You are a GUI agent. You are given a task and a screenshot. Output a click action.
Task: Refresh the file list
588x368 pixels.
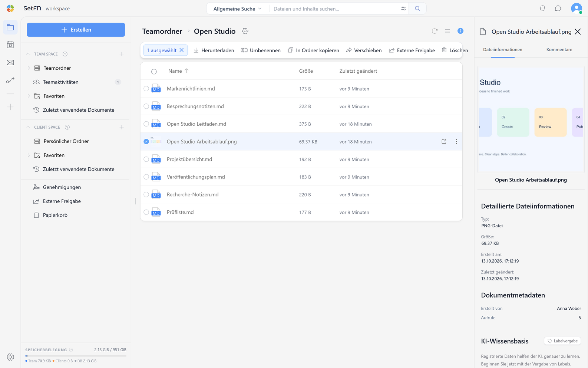[x=435, y=31]
